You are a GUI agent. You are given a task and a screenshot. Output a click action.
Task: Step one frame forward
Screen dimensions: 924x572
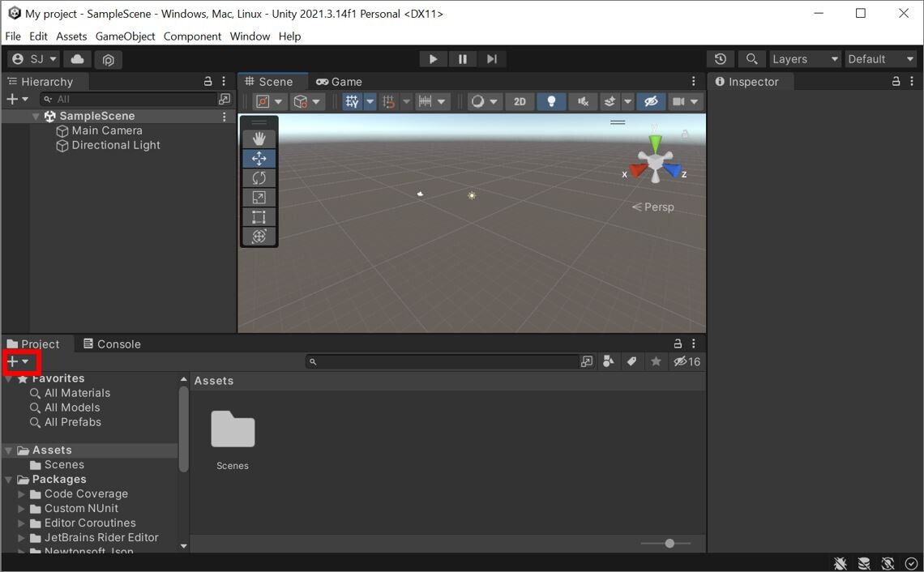491,59
